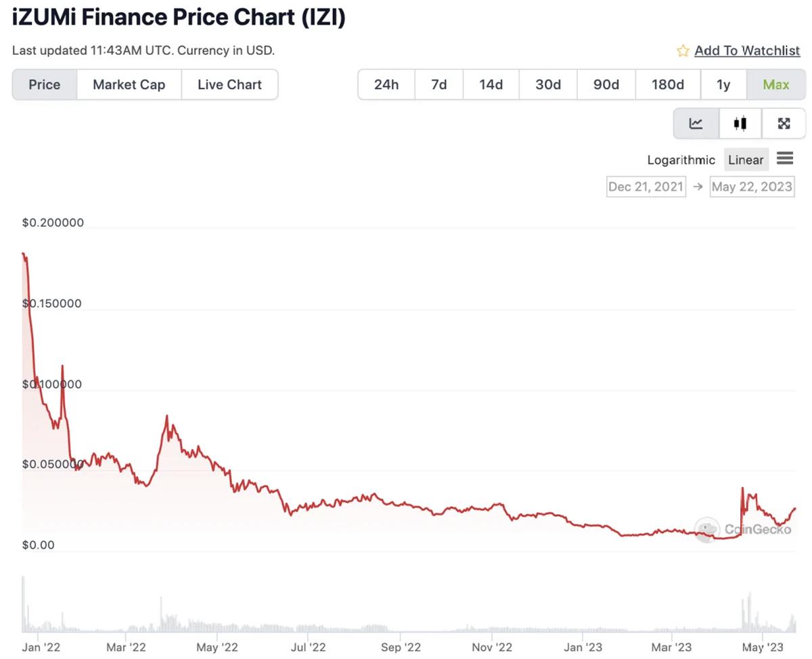The image size is (812, 659).
Task: Switch to the Live Chart tab
Action: coord(229,85)
